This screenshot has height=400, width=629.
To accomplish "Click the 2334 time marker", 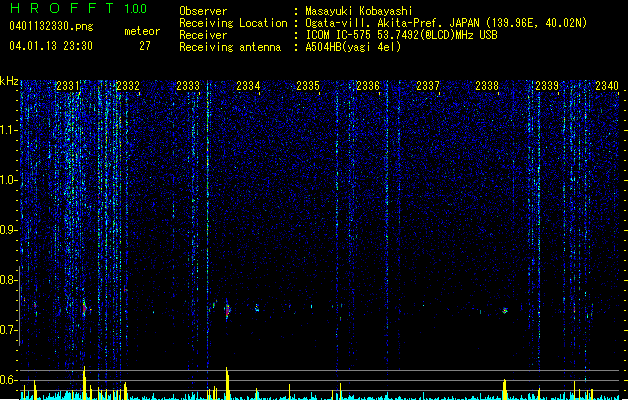I will (248, 86).
